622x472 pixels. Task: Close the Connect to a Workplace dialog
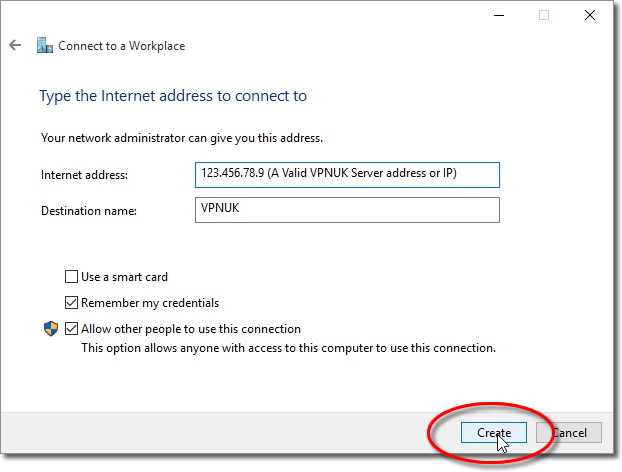point(590,15)
